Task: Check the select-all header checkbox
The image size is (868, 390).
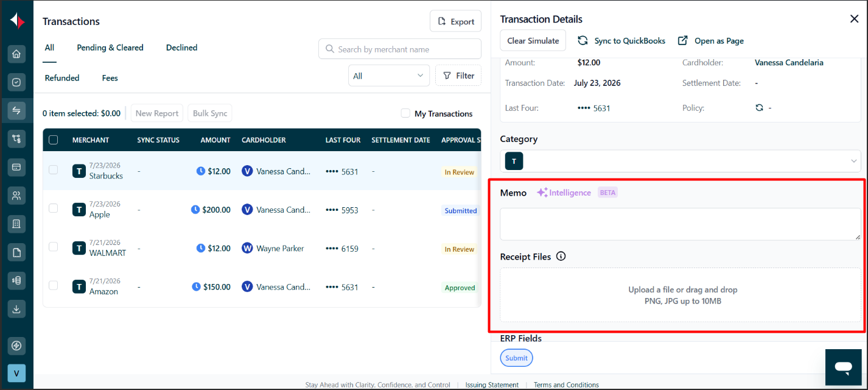Action: click(x=54, y=140)
